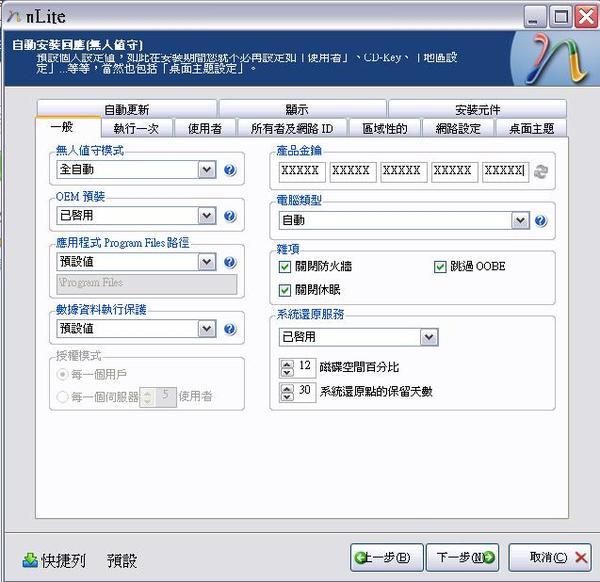Toggle the 跳過 OOBE checkbox
Image resolution: width=600 pixels, height=582 pixels.
[440, 267]
